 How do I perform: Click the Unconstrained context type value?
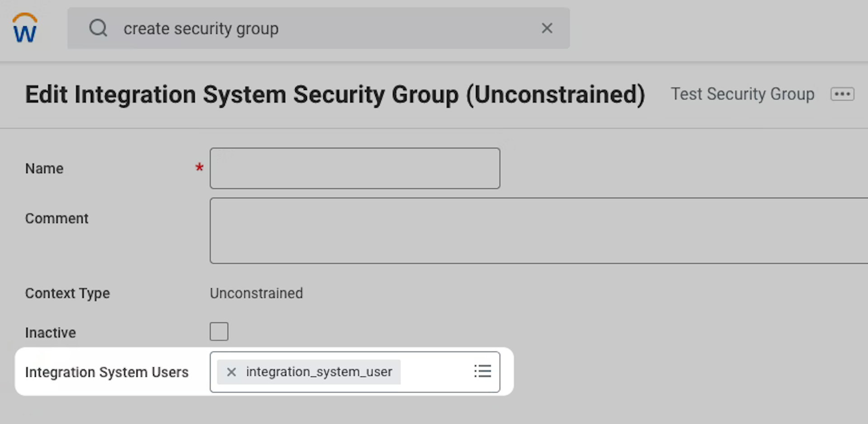[256, 294]
